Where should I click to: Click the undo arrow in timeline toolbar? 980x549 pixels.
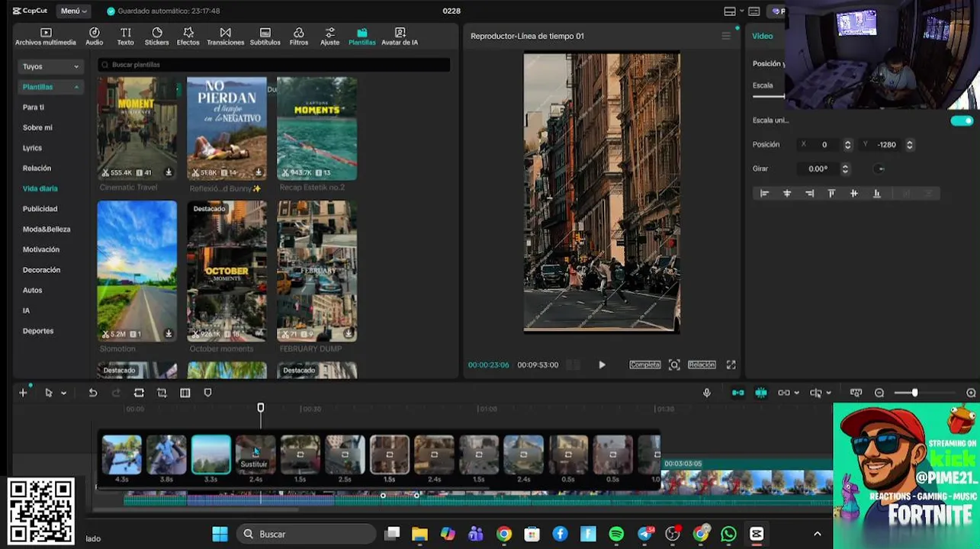click(93, 393)
